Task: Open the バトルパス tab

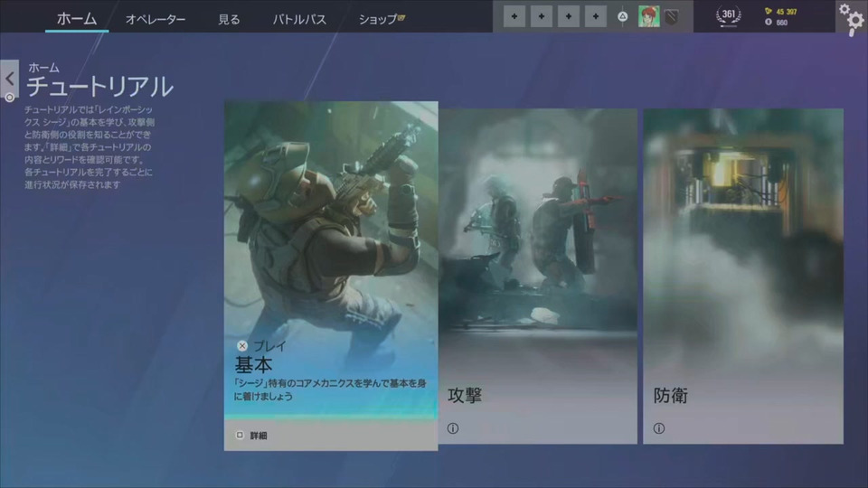Action: (299, 19)
